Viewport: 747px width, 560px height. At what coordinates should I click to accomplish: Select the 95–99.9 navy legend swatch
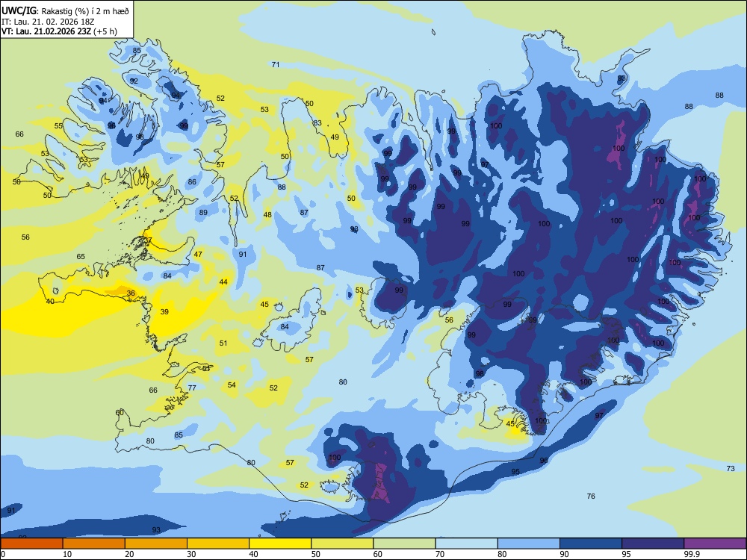(653, 544)
